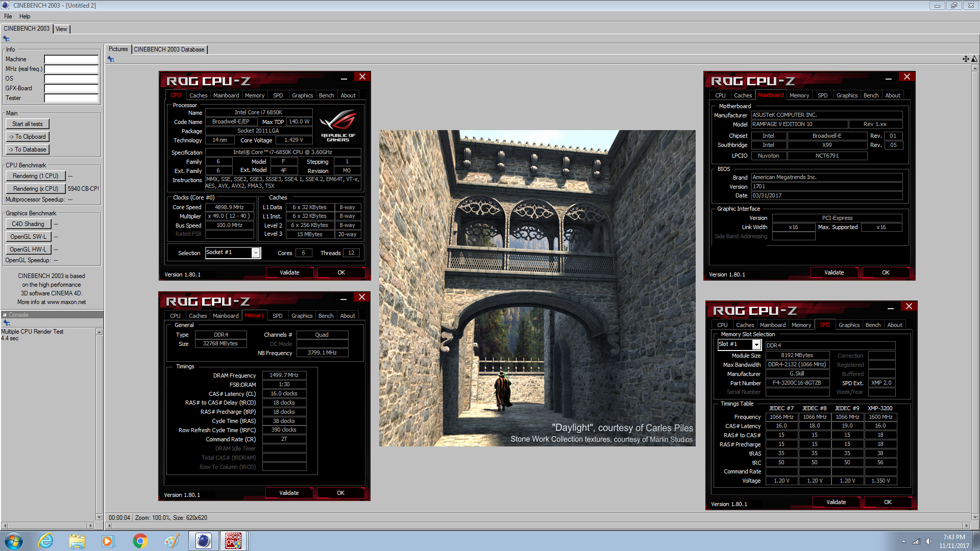The width and height of the screenshot is (980, 551).
Task: Click Validate in the Mainboard window
Action: (x=834, y=272)
